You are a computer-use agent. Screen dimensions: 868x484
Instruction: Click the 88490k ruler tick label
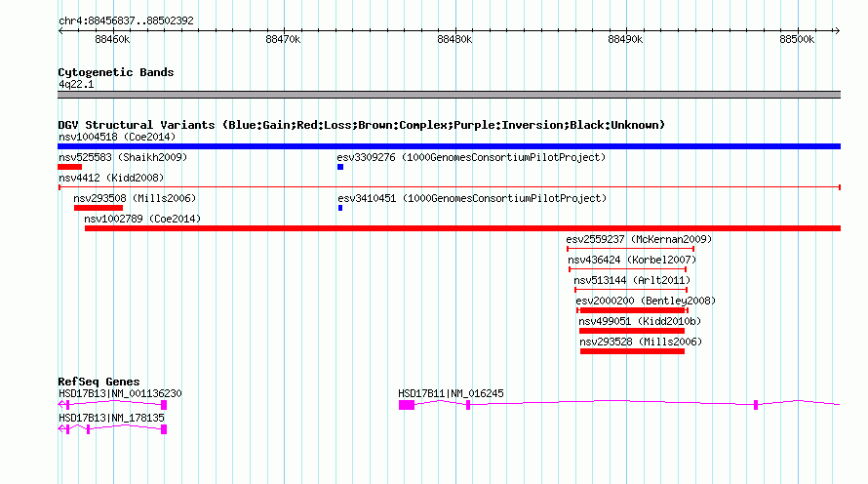(625, 39)
